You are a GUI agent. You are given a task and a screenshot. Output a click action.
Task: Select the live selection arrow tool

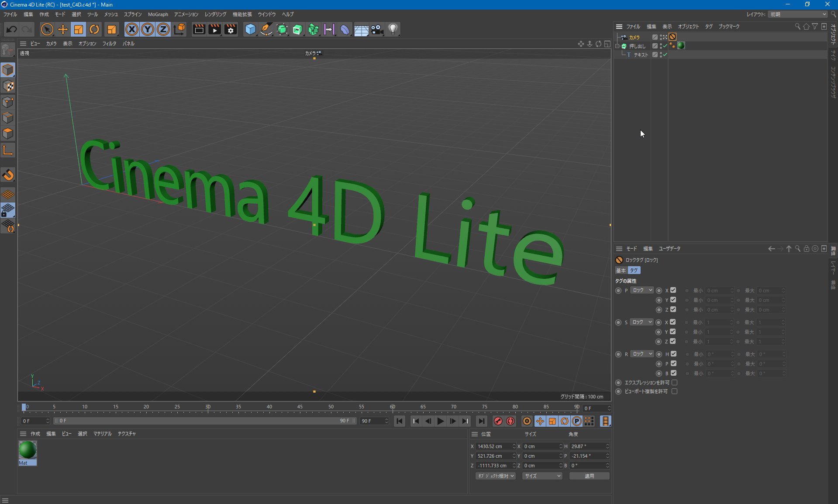(x=47, y=29)
